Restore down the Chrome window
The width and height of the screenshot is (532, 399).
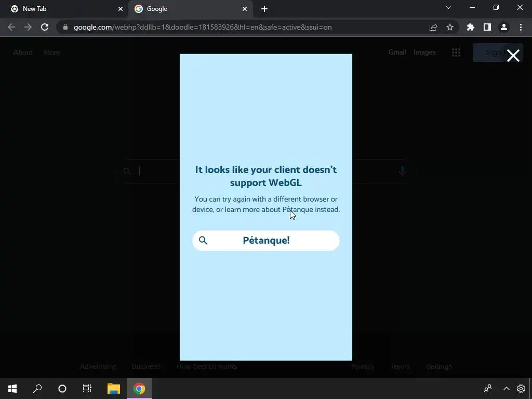496,7
